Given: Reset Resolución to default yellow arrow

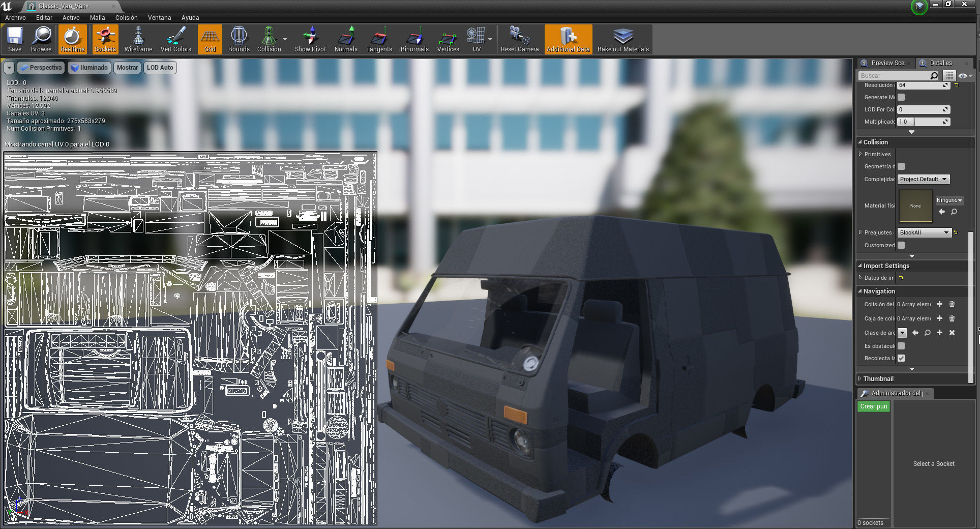Looking at the screenshot, I should pos(956,85).
